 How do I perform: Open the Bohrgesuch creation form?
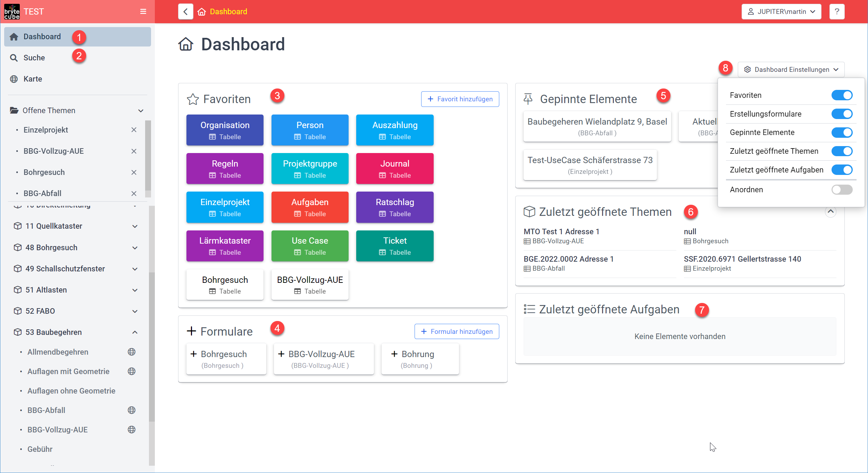(x=226, y=359)
